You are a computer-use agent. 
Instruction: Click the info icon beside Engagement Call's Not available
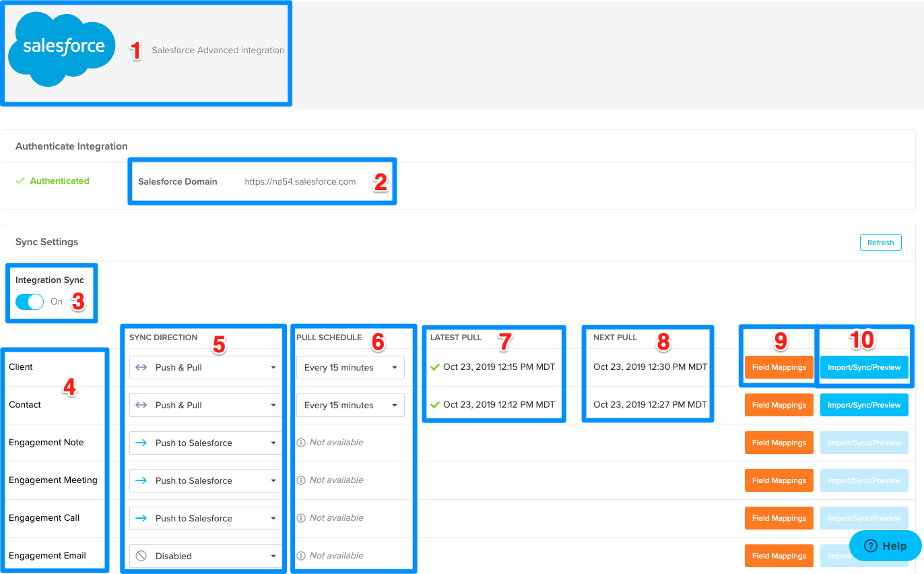click(300, 518)
